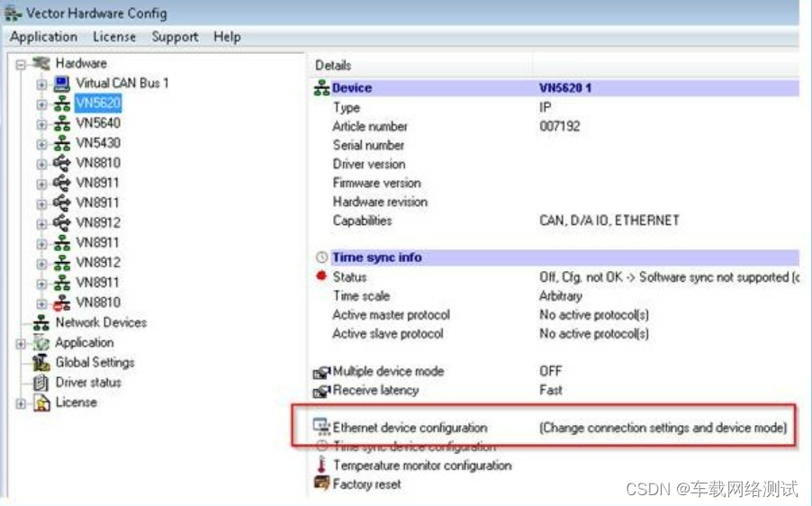Click the VN5430 network device icon
Screen dimensions: 812x506
[61, 143]
